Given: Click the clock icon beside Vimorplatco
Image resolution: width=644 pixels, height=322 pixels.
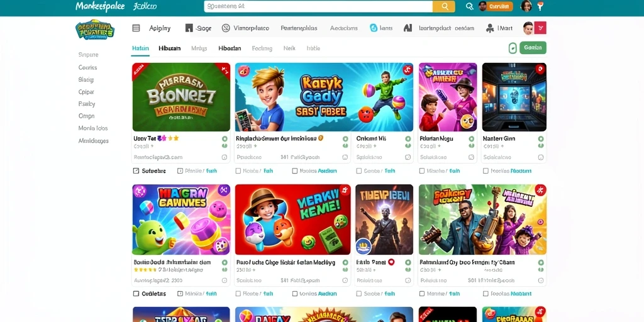Looking at the screenshot, I should [x=226, y=28].
